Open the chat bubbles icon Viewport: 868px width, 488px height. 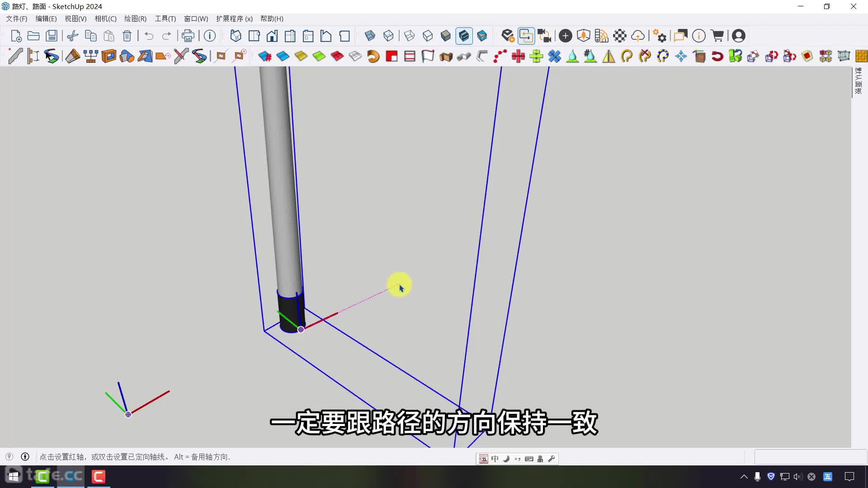(x=681, y=36)
